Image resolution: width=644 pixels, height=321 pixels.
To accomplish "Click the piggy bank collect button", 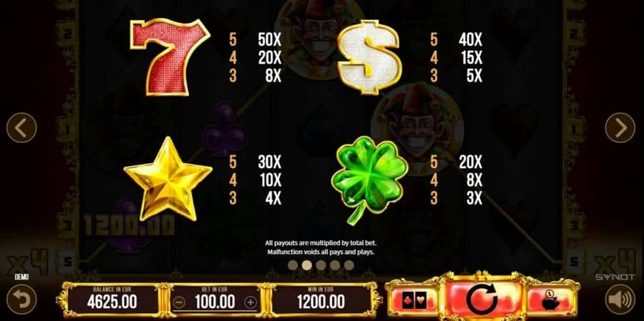I will [551, 300].
